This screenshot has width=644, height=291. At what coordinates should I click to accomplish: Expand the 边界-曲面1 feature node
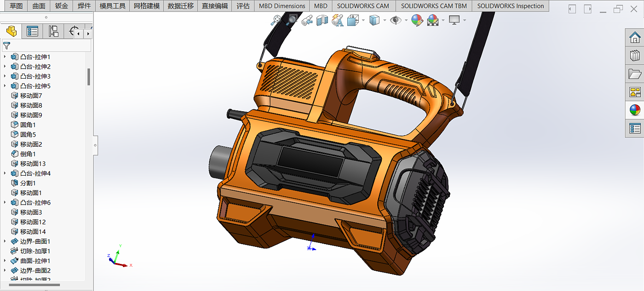5,241
